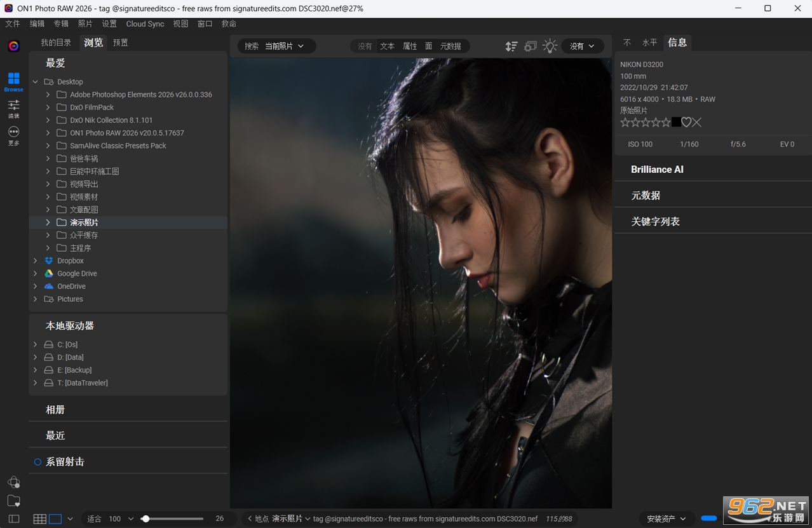Switch to the 我的目录 tab

tap(56, 43)
